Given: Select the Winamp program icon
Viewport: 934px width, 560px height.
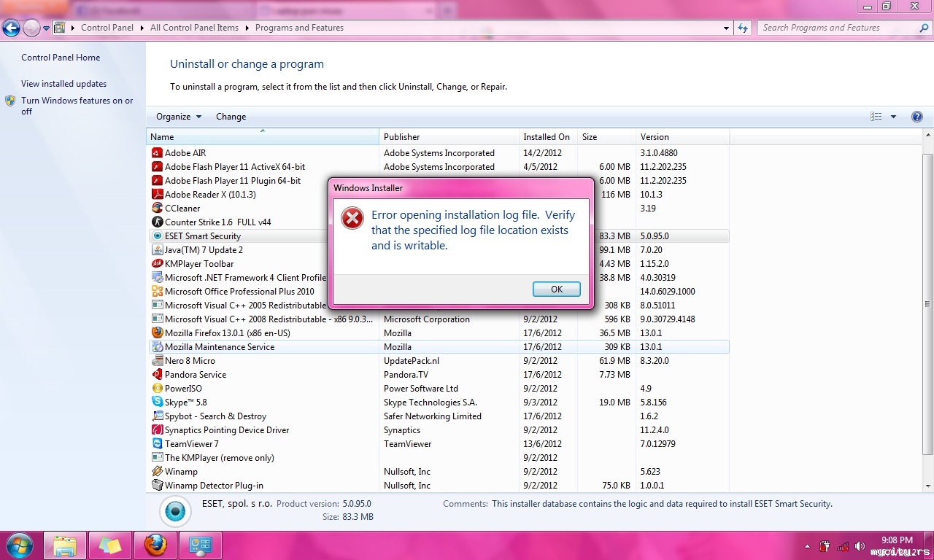Looking at the screenshot, I should coord(157,472).
